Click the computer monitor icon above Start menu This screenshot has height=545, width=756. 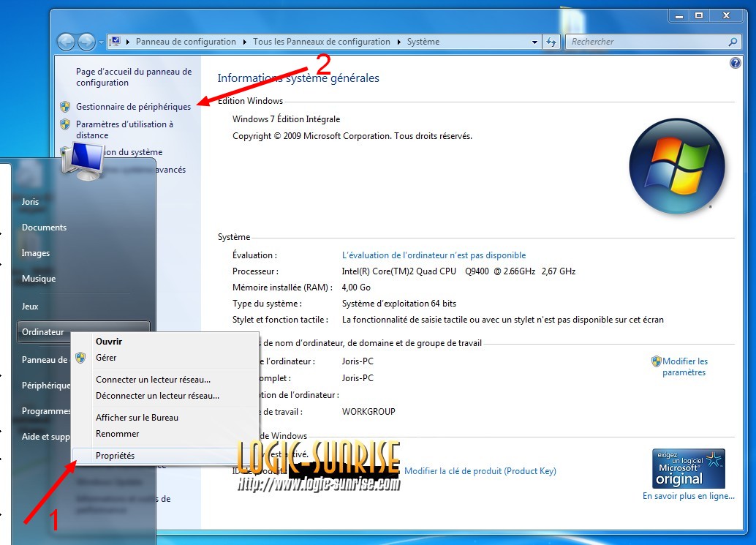[x=82, y=162]
